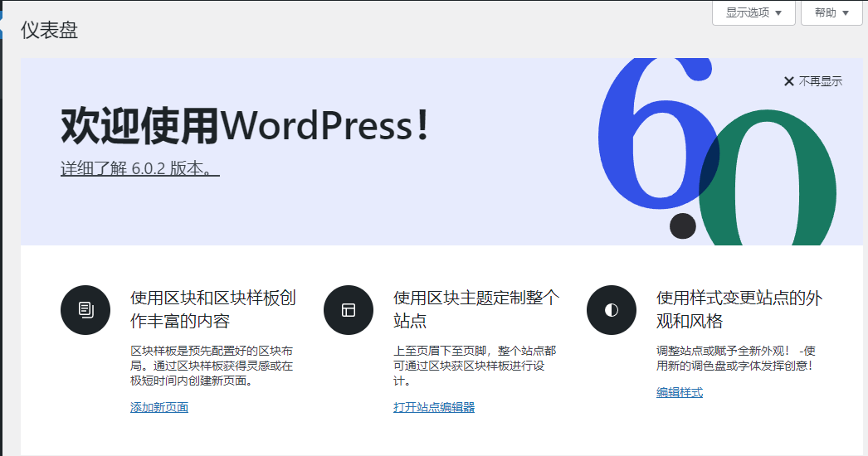Click heading 使用区块和区块样板创作丰富的内容
This screenshot has height=456, width=868.
213,309
